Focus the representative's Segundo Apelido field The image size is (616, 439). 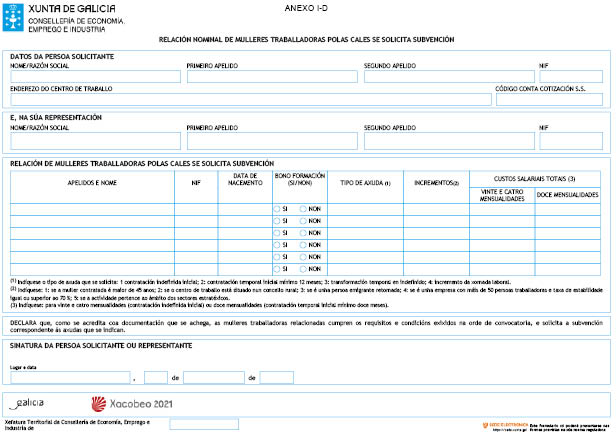pos(447,140)
